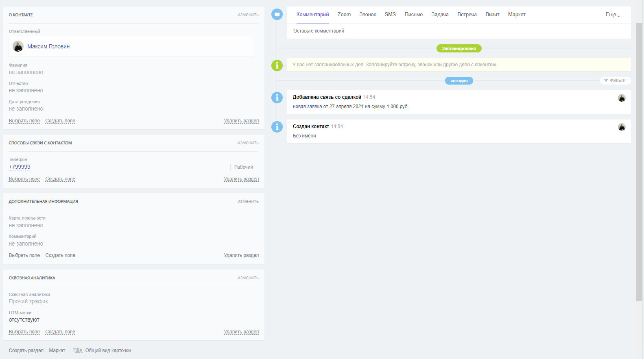
Task: Click the green info icon for planned tasks
Action: pyautogui.click(x=277, y=65)
